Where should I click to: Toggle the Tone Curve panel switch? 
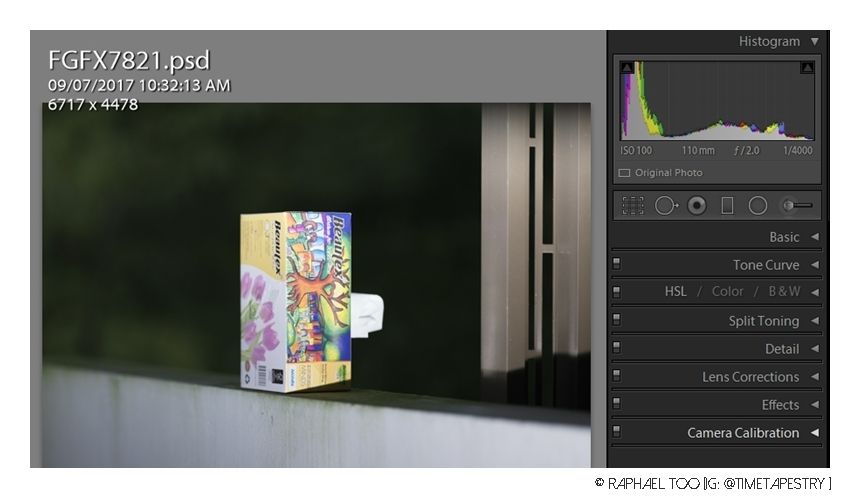(616, 264)
